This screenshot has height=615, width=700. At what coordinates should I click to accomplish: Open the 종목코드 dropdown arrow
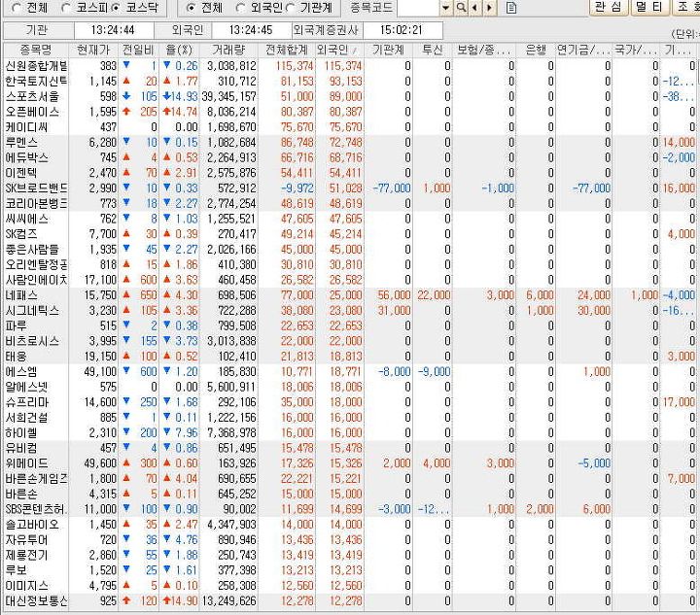(x=445, y=8)
